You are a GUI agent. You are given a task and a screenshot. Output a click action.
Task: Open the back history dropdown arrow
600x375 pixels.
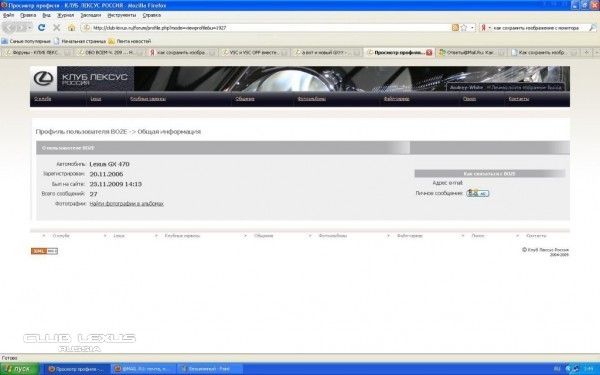pos(30,28)
